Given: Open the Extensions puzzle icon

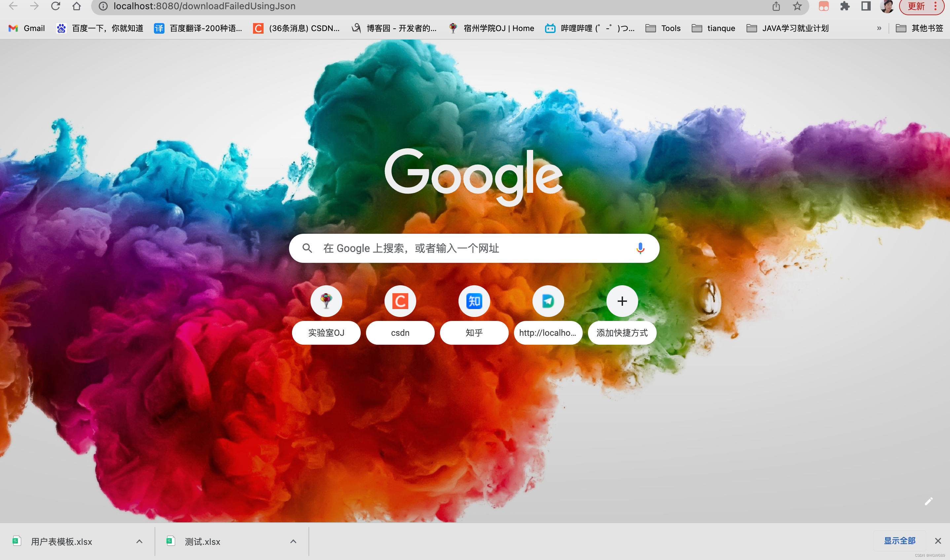Looking at the screenshot, I should [845, 6].
